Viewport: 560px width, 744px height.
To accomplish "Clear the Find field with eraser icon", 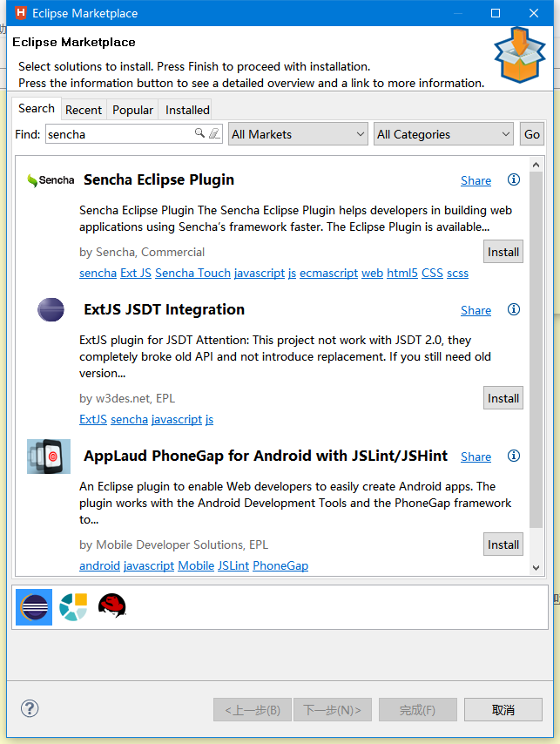I will click(214, 133).
